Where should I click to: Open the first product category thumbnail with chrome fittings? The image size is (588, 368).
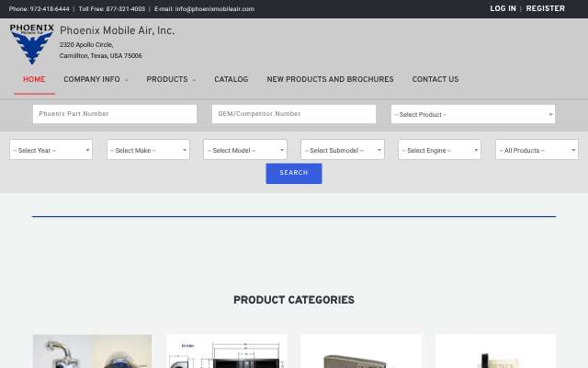pyautogui.click(x=92, y=351)
